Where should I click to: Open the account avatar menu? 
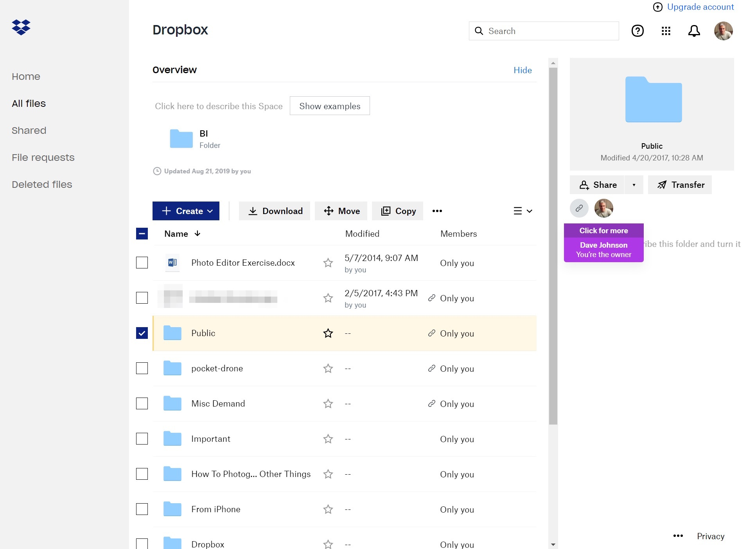click(x=723, y=31)
